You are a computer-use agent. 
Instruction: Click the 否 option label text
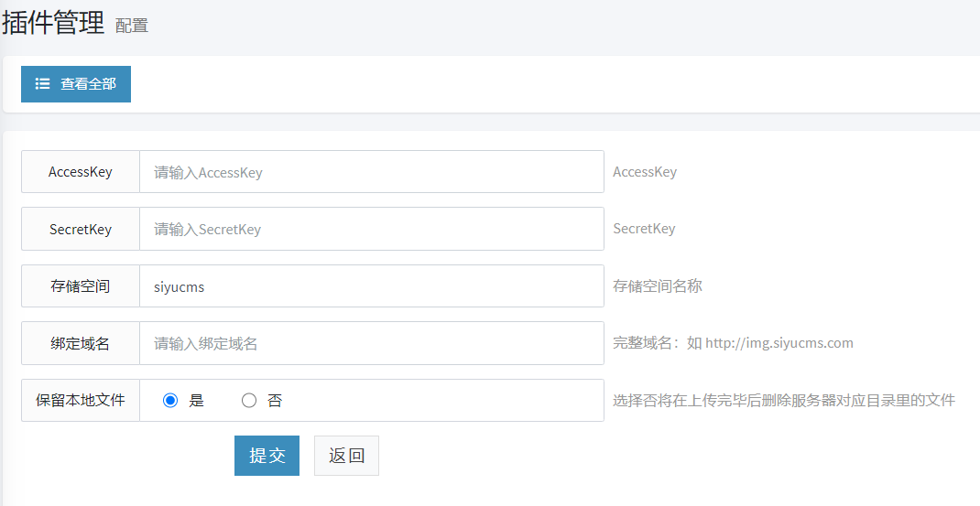[x=275, y=401]
